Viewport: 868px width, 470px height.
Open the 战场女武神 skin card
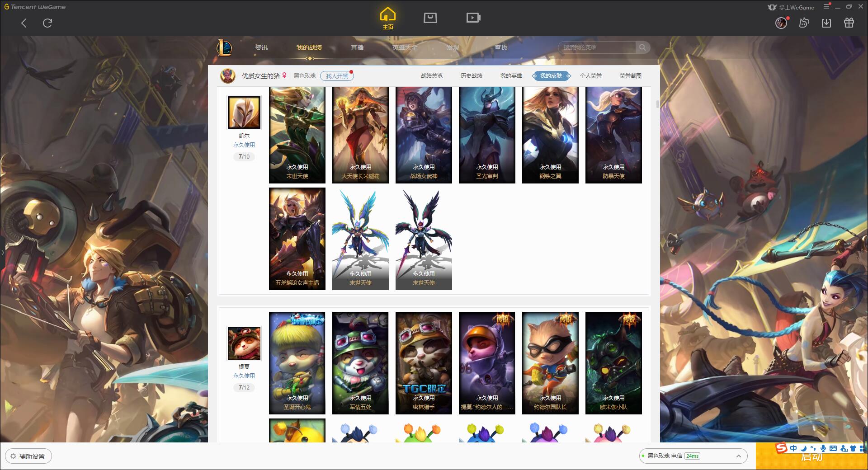pyautogui.click(x=424, y=135)
